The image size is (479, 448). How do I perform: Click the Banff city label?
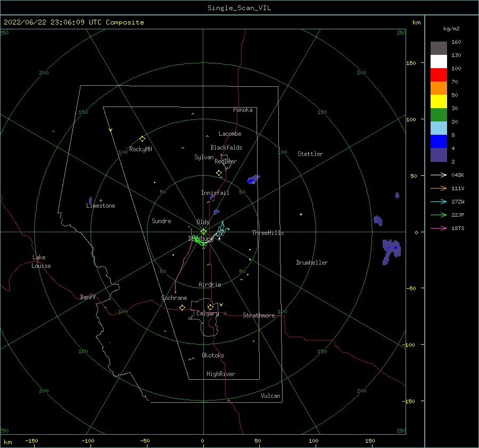pos(88,297)
